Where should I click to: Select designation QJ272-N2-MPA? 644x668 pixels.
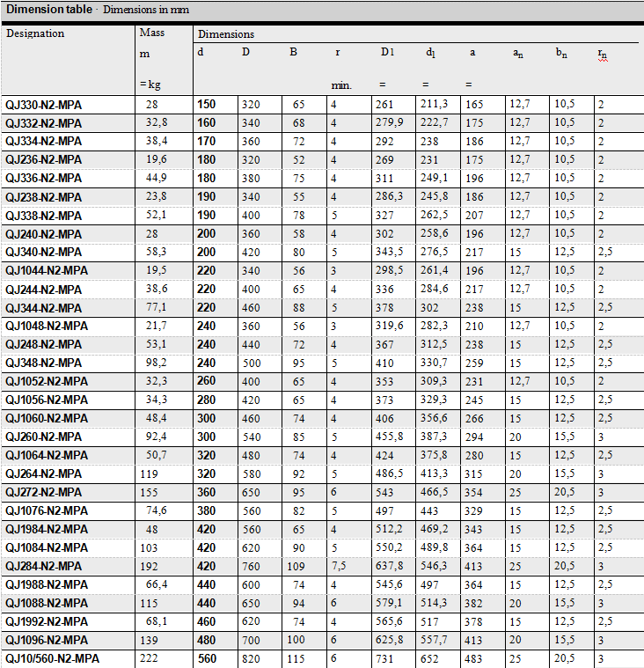44,493
